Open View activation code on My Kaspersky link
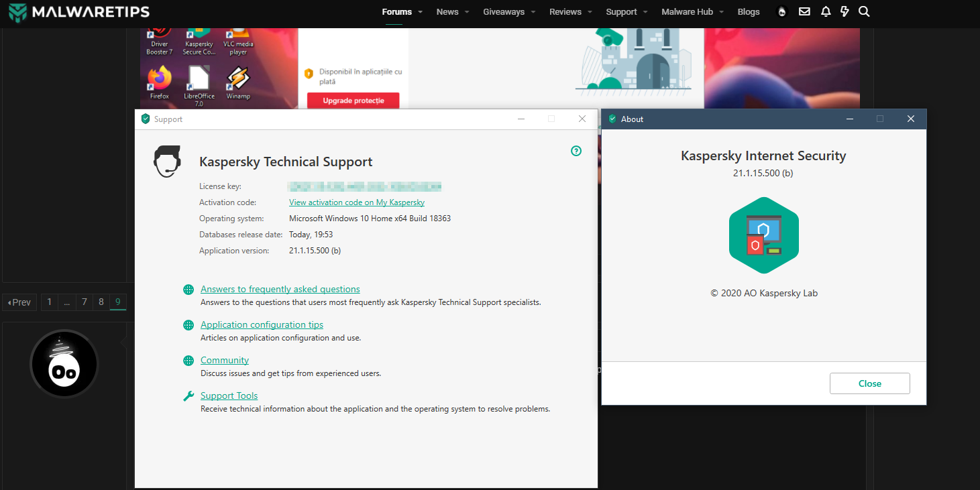The image size is (980, 490). 357,202
